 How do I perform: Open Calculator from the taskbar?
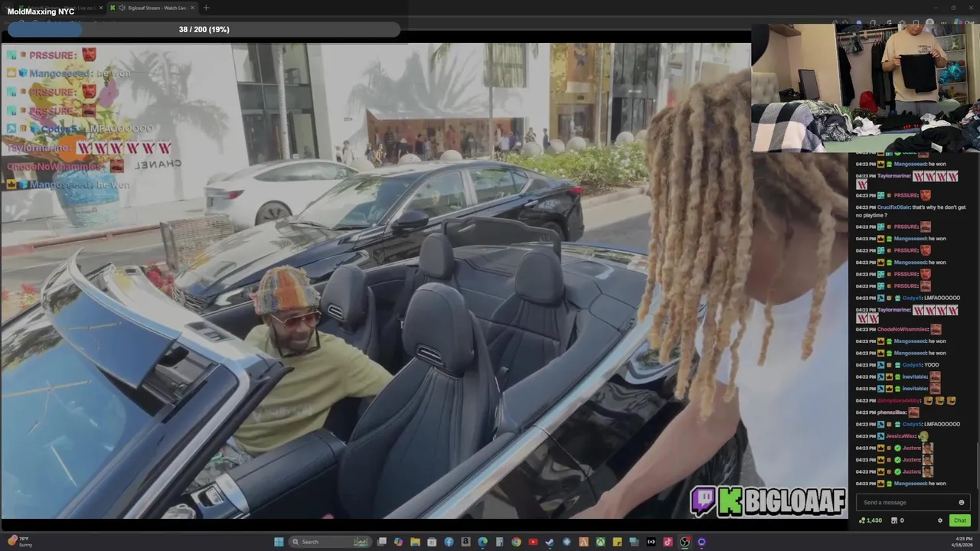pos(499,542)
